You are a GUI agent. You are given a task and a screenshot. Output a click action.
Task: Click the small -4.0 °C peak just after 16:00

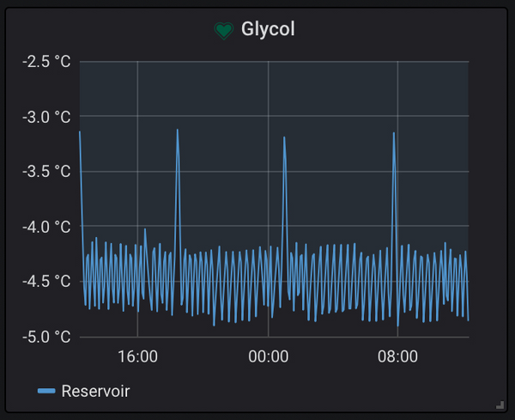pyautogui.click(x=145, y=229)
